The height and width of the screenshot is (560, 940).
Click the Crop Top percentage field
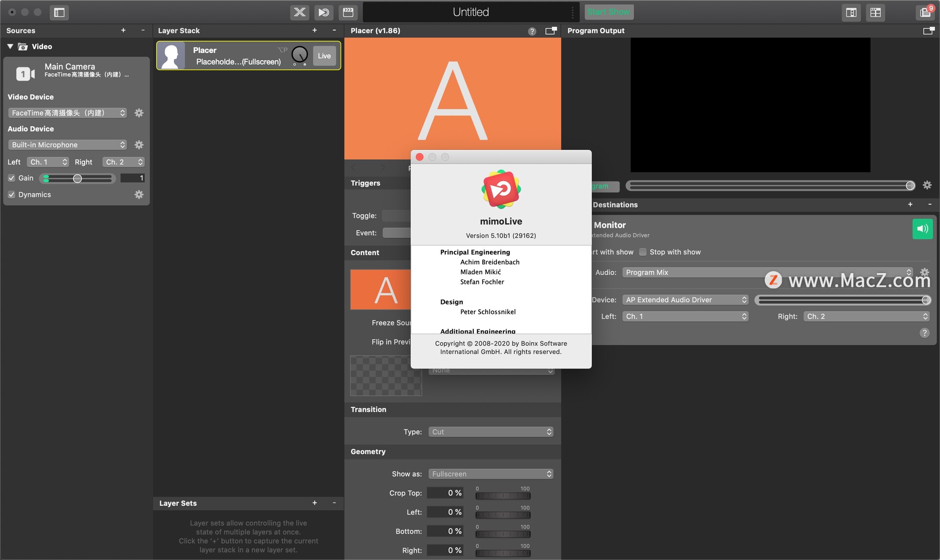tap(445, 493)
